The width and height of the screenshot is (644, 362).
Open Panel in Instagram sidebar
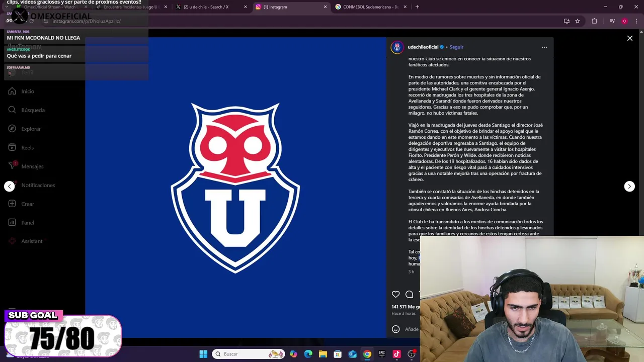coord(28,223)
